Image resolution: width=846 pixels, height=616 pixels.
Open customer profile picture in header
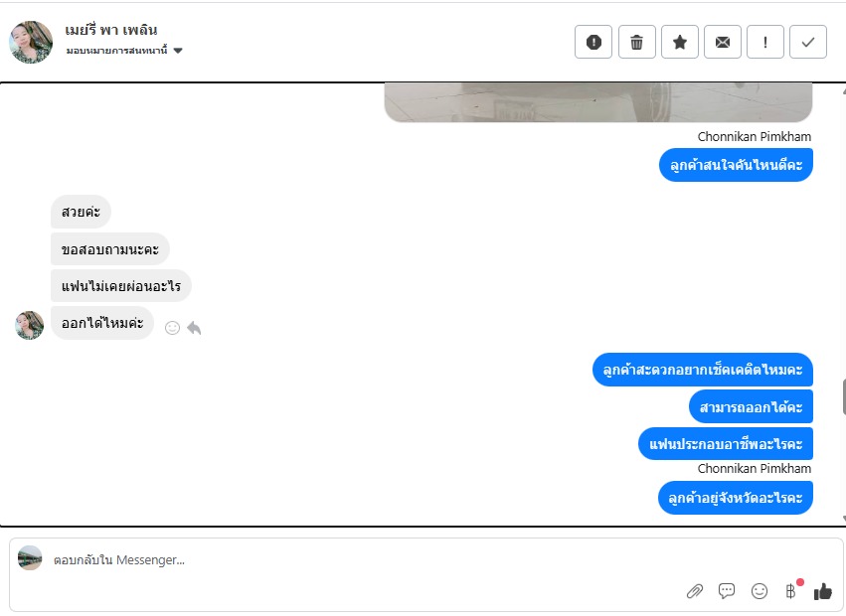[x=31, y=42]
